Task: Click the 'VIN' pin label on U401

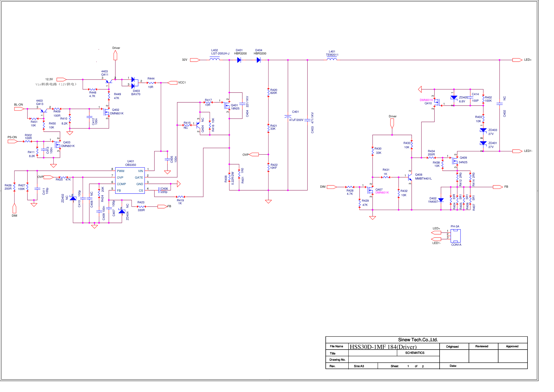Action: (x=140, y=171)
